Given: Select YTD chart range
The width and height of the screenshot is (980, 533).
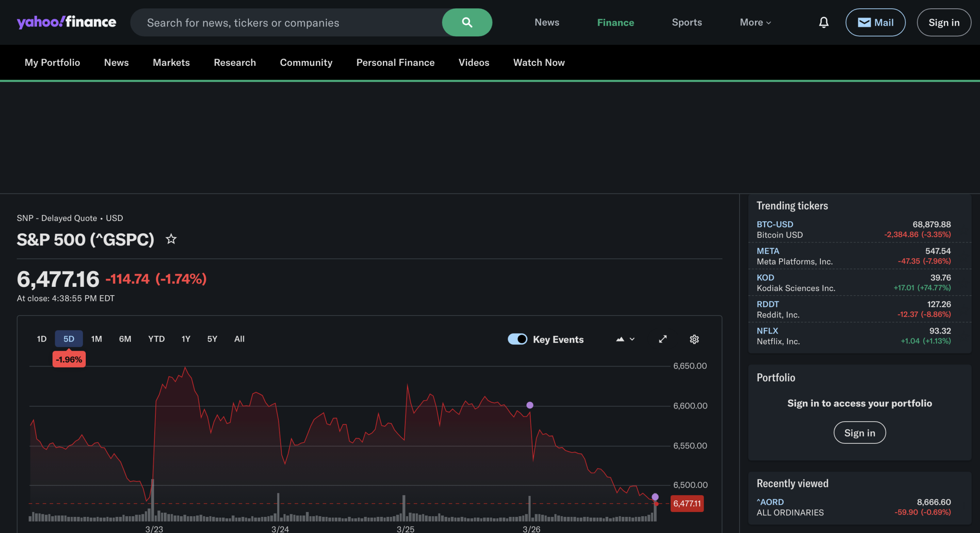Looking at the screenshot, I should [x=156, y=339].
